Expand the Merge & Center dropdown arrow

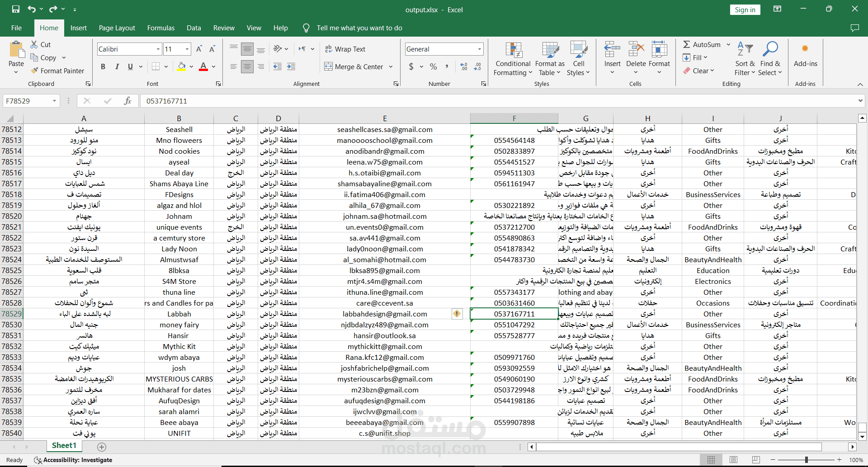[x=391, y=66]
